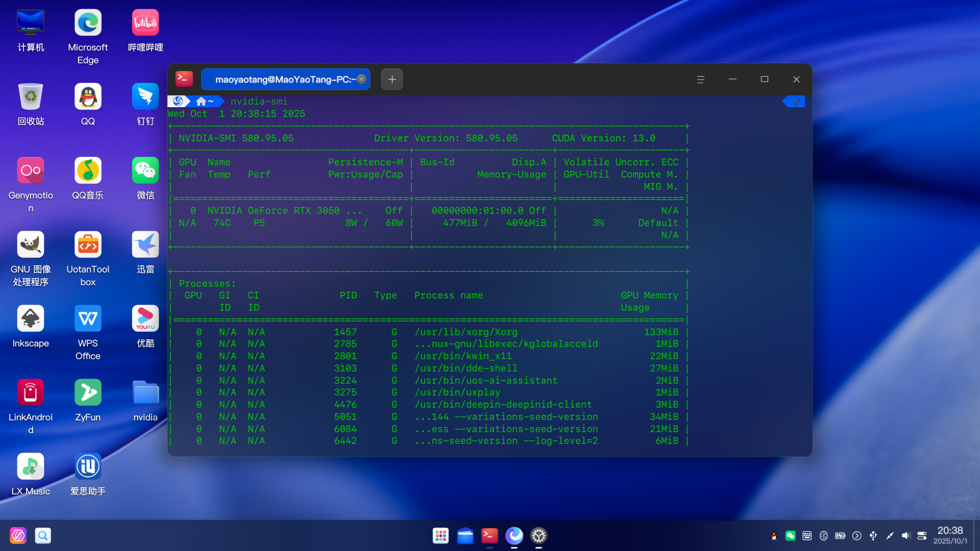Click the 'nvidia-smi' command text
Screen dimensions: 980x551
[259, 102]
